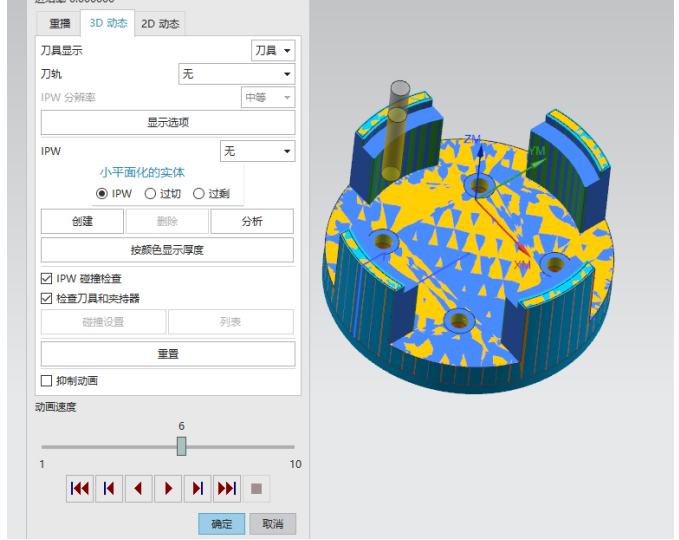Select the 过剩 radio button

coord(199,194)
